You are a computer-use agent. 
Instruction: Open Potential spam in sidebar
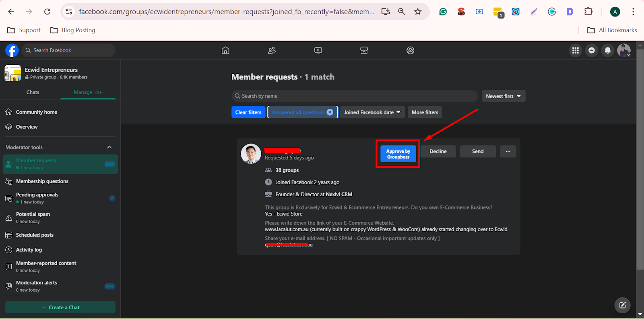[x=60, y=218]
